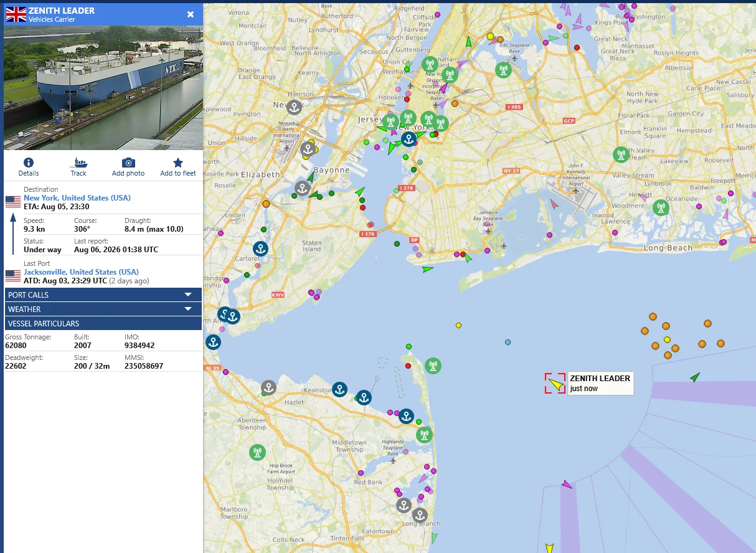Select antenna station marker at Oceanside
This screenshot has height=553, width=756.
(661, 207)
